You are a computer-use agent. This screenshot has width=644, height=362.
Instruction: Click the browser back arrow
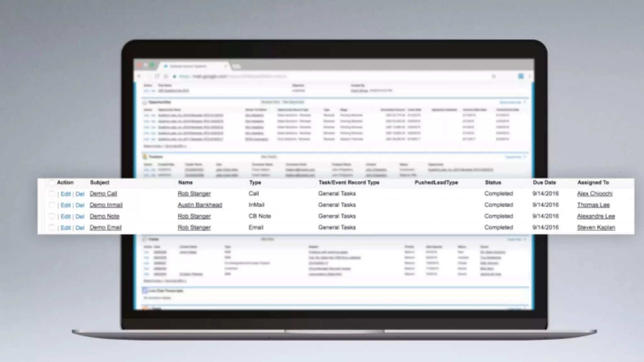[x=139, y=76]
